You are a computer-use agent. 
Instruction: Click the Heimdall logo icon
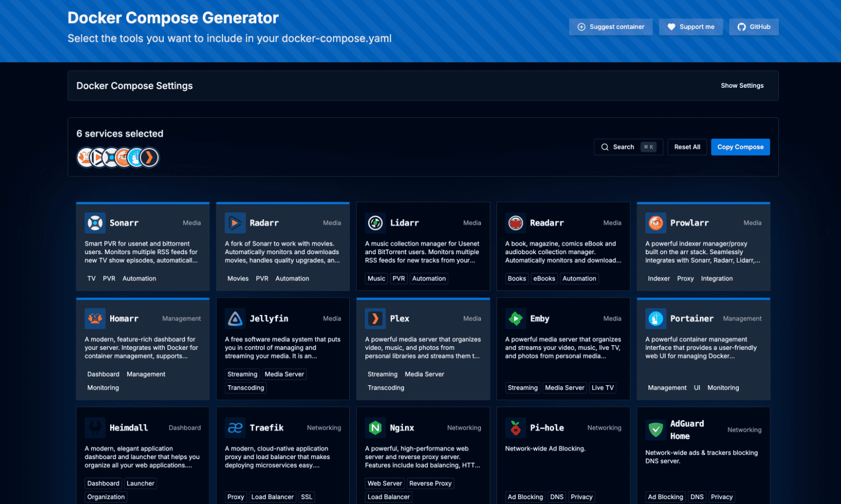95,427
